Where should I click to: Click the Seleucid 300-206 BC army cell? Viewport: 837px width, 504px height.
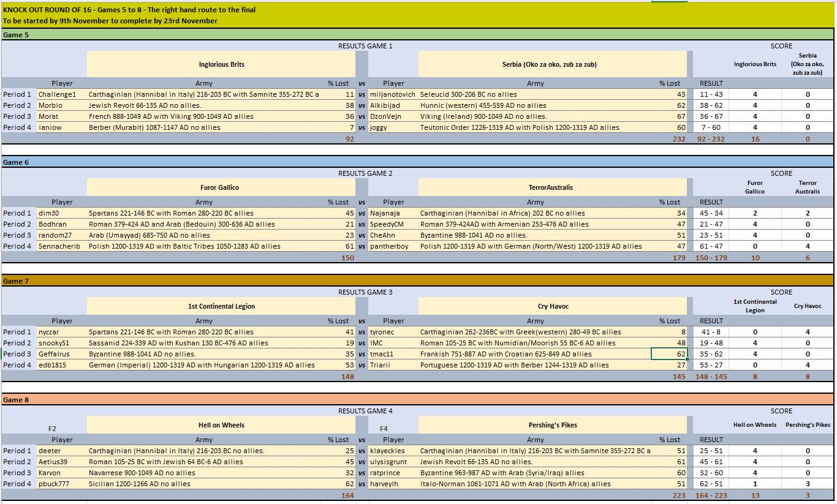536,94
